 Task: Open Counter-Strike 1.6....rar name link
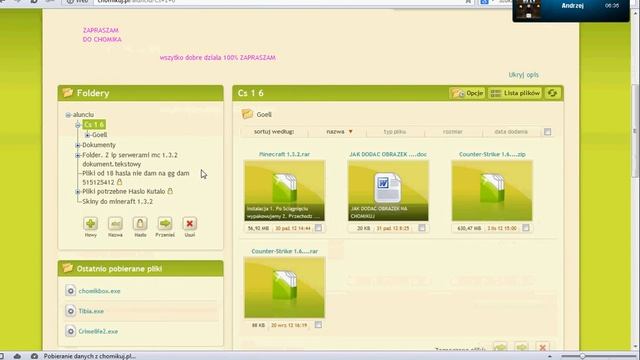pyautogui.click(x=284, y=251)
